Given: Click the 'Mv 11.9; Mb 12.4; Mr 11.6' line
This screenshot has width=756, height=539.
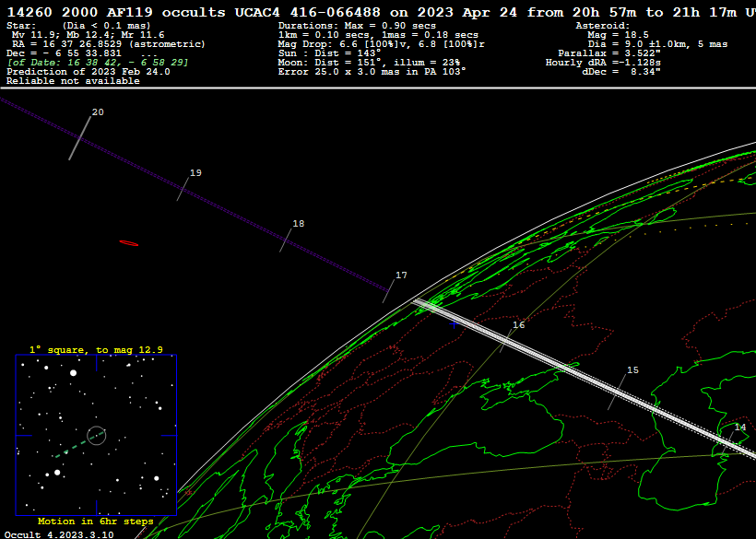Looking at the screenshot, I should click(88, 35).
